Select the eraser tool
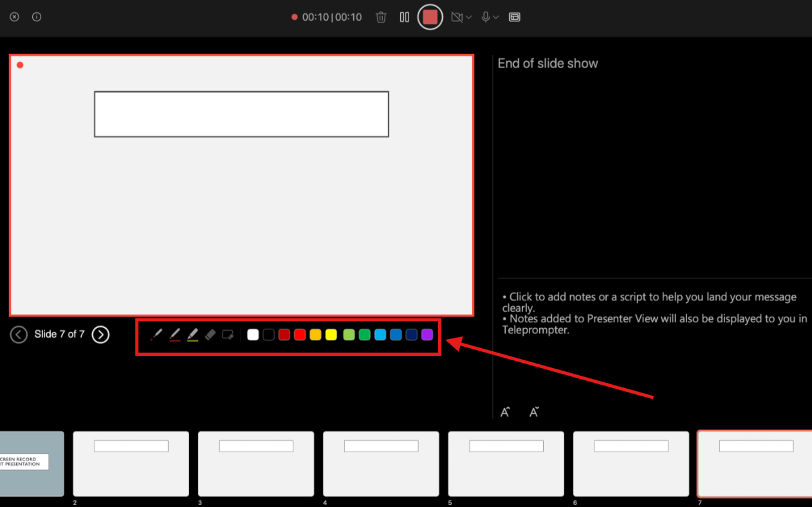This screenshot has width=812, height=507. coord(210,335)
